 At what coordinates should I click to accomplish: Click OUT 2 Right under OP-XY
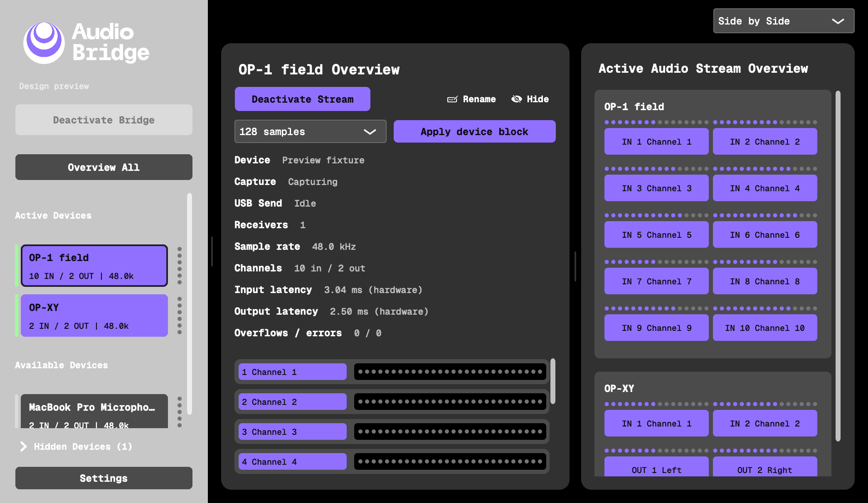pos(765,467)
